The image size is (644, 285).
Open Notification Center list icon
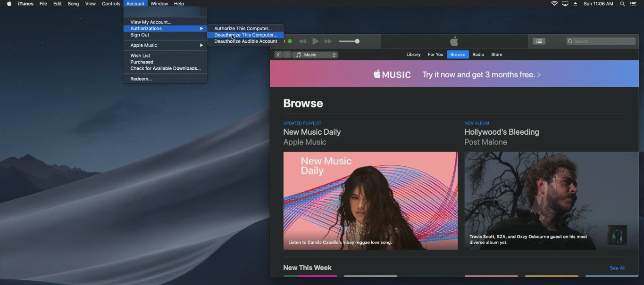tap(633, 4)
